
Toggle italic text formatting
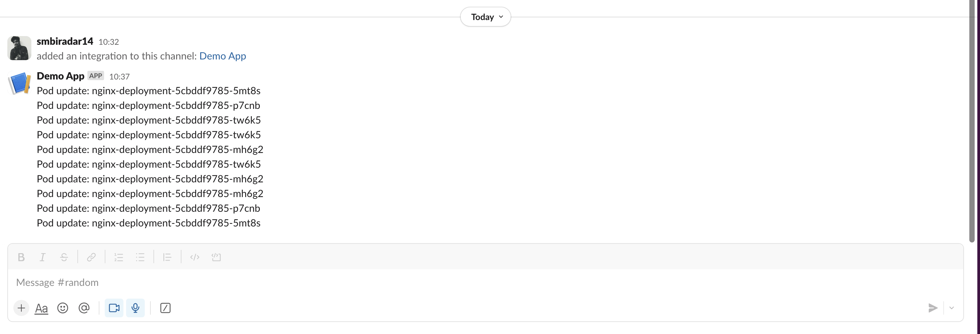coord(43,257)
